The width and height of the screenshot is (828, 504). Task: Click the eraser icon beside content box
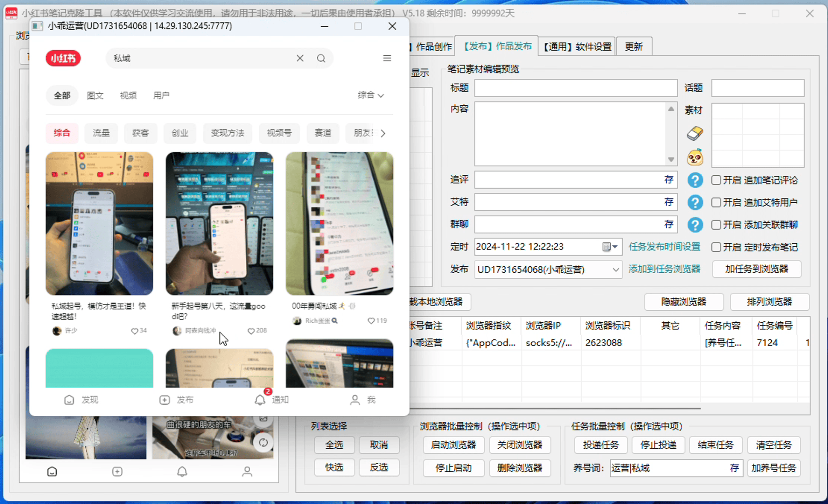pos(695,134)
